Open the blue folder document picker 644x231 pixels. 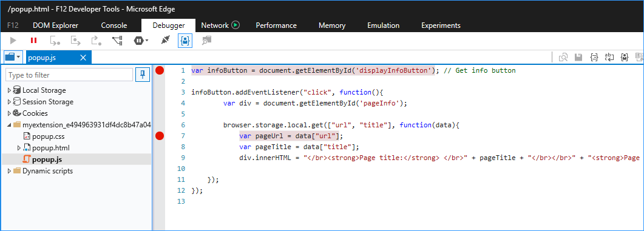coord(13,58)
